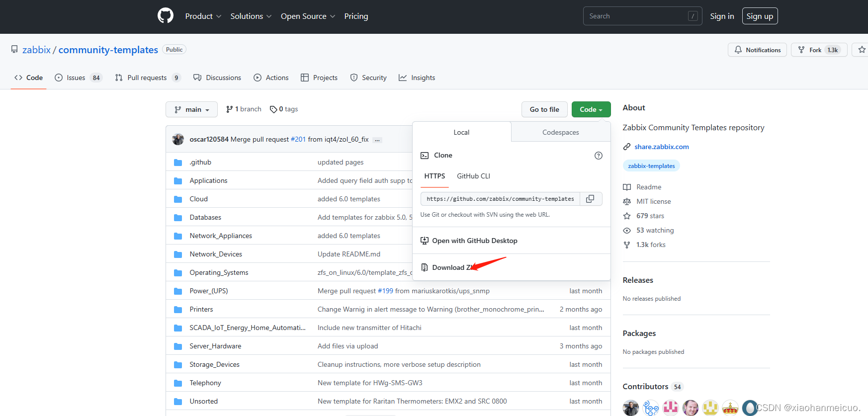View the 1 branch link
Viewport: 868px width, 416px height.
point(244,109)
